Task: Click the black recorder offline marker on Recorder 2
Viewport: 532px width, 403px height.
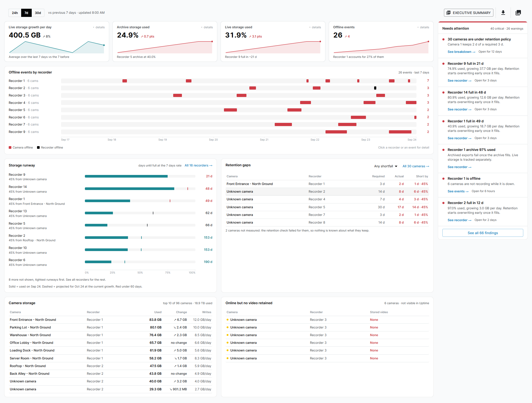Action: tap(375, 88)
